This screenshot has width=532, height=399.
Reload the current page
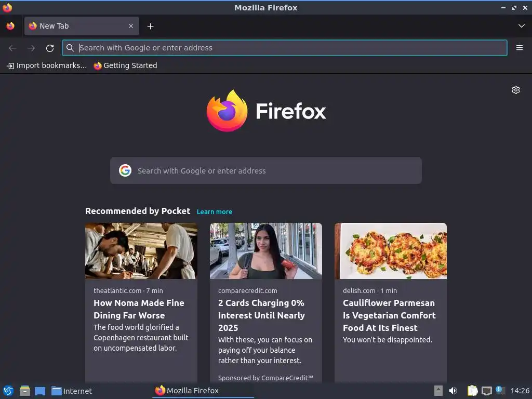click(50, 48)
